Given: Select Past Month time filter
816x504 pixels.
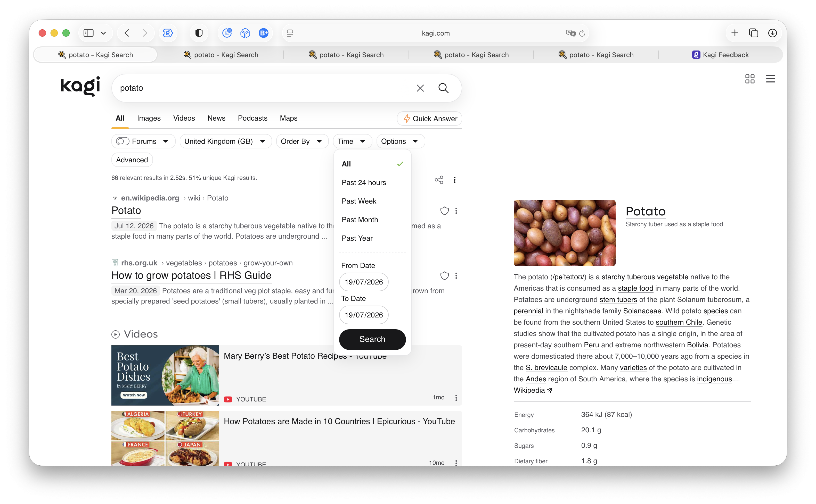Looking at the screenshot, I should (372, 220).
